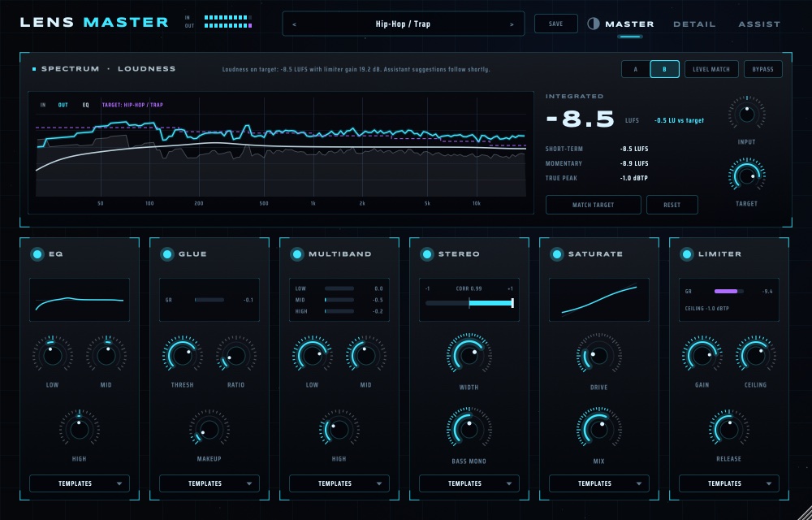Image resolution: width=812 pixels, height=520 pixels.
Task: Click the Limiter Release knob
Action: coord(729,429)
